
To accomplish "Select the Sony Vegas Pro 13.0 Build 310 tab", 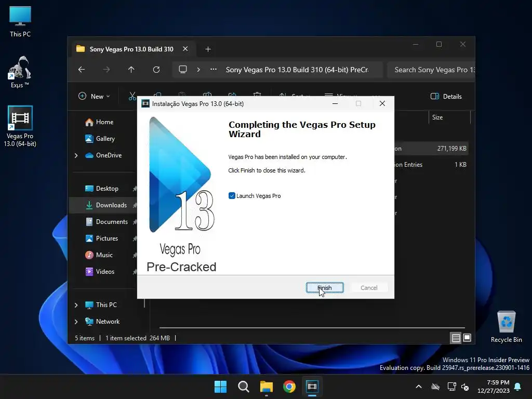I will pyautogui.click(x=130, y=49).
